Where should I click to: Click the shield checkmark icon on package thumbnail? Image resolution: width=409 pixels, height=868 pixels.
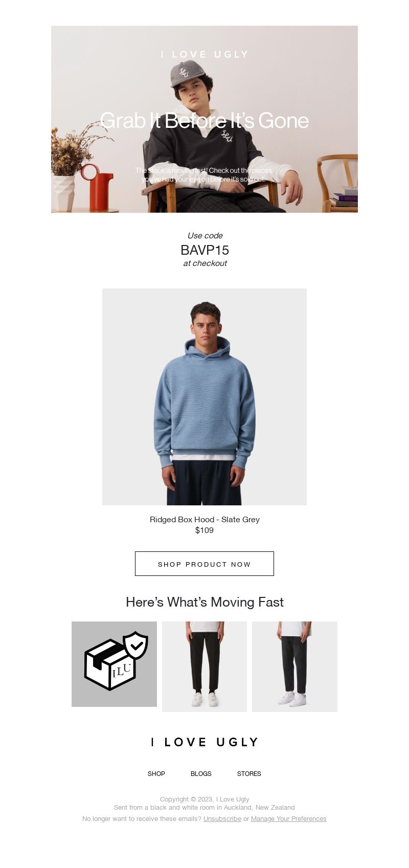pyautogui.click(x=136, y=646)
